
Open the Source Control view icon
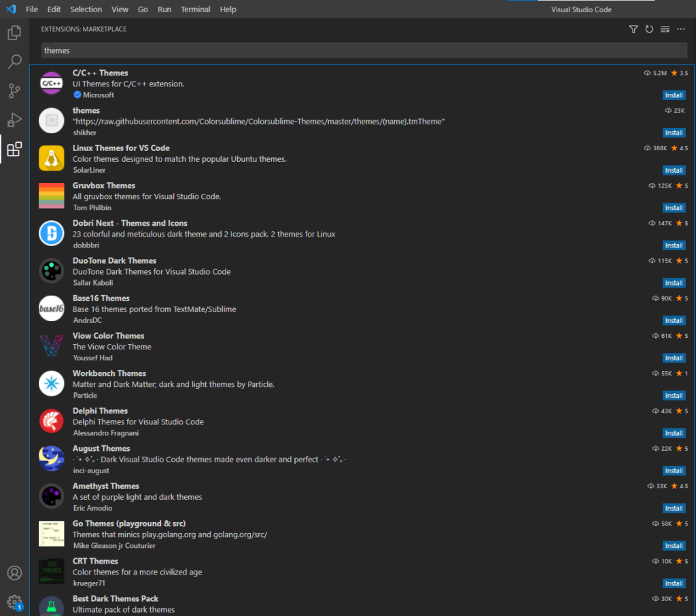pyautogui.click(x=14, y=90)
